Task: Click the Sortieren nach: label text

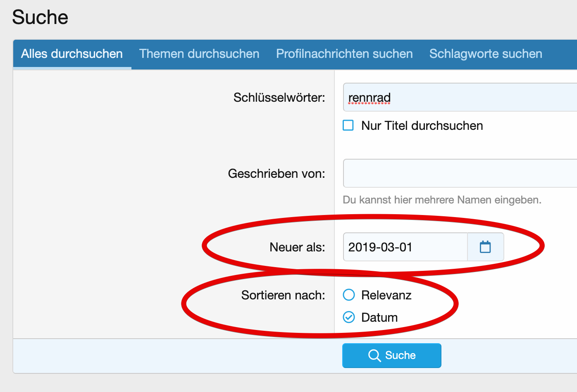Action: pos(283,295)
